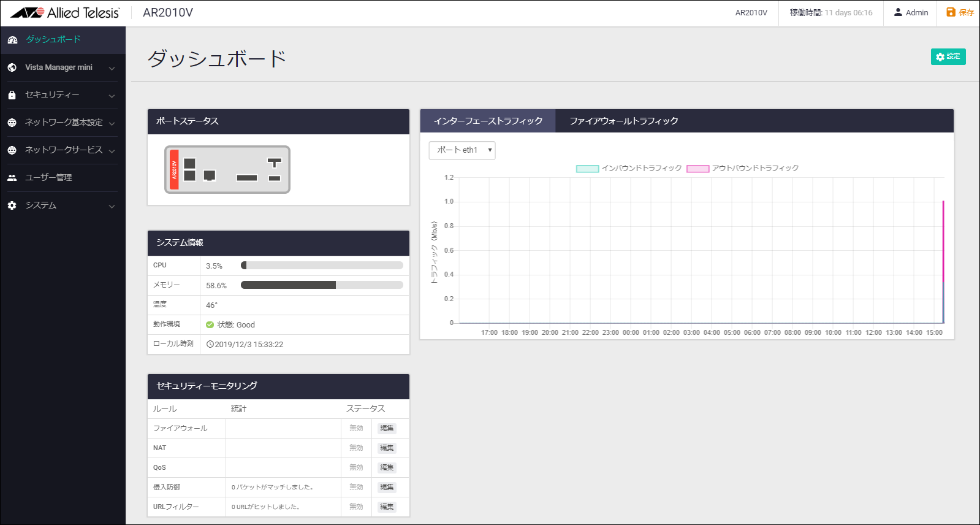
Task: Click the system gear icon in sidebar
Action: click(x=12, y=205)
